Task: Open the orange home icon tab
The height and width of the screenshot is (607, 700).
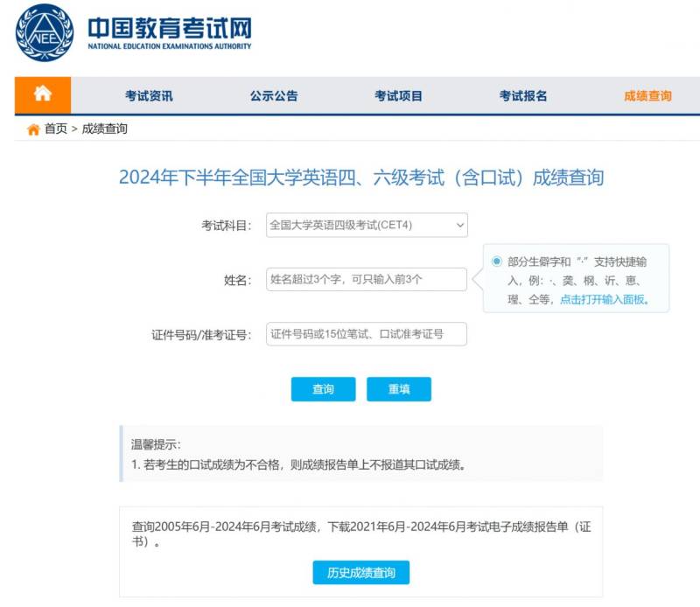Action: pos(43,95)
